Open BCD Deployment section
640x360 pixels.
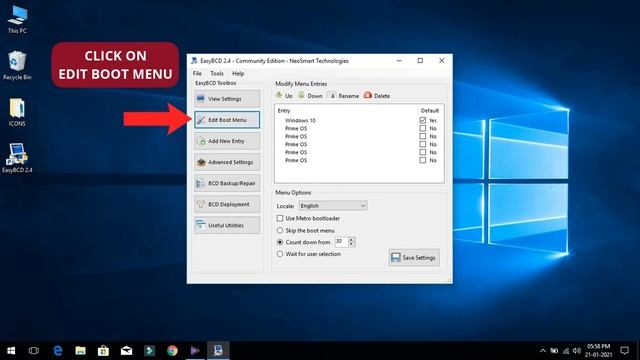227,204
